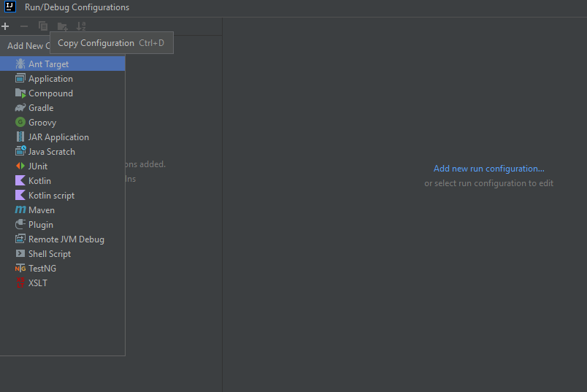Select JUnit configuration type
The image size is (587, 392).
pyautogui.click(x=63, y=166)
